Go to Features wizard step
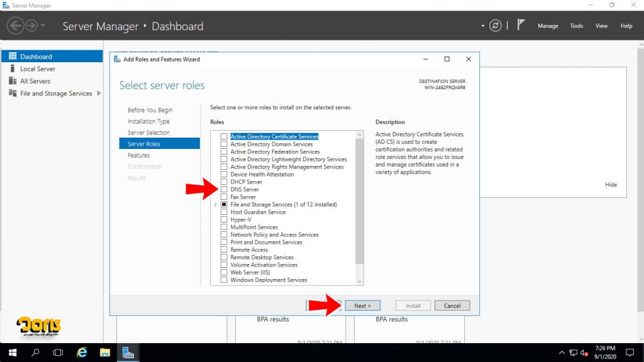Viewport: 644px width, 362px height. click(x=138, y=155)
